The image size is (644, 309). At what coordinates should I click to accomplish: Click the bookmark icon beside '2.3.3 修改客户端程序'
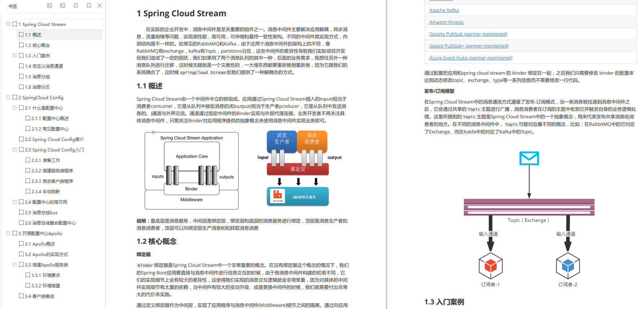pyautogui.click(x=28, y=181)
